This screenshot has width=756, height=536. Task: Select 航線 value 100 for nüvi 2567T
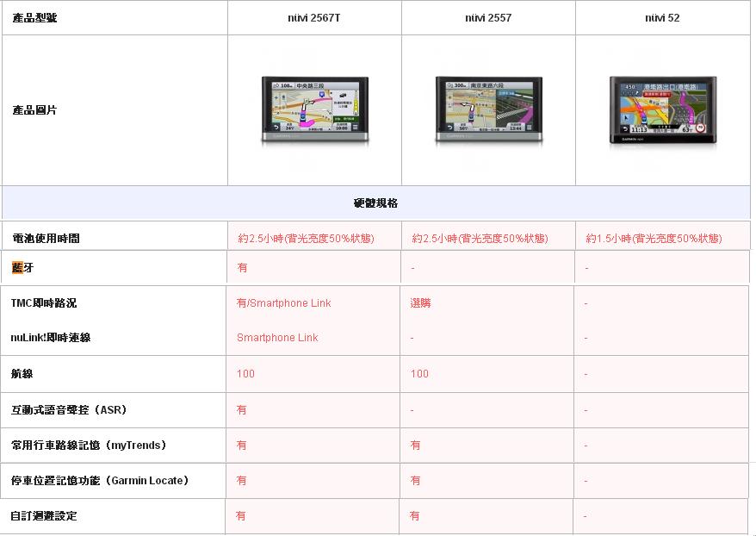tap(245, 373)
